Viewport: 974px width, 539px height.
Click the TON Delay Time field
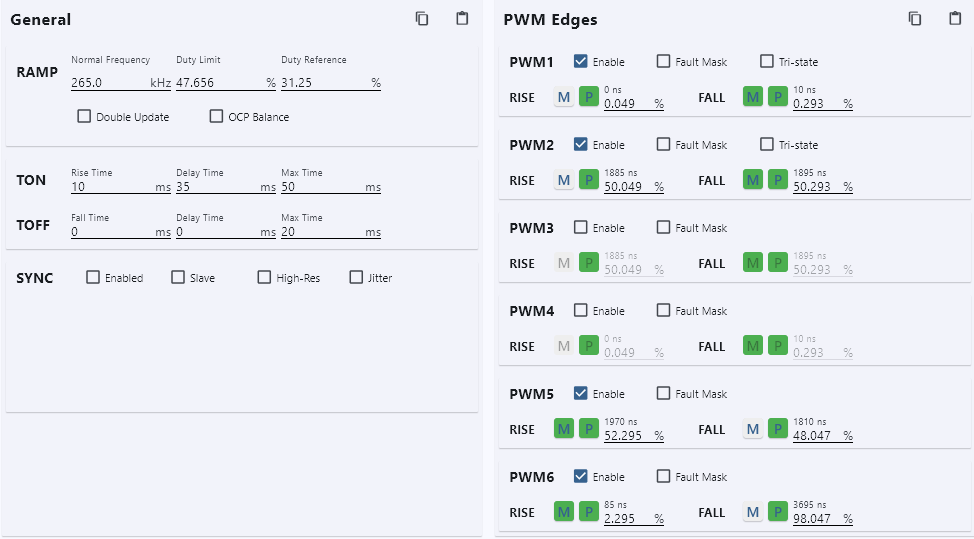216,187
